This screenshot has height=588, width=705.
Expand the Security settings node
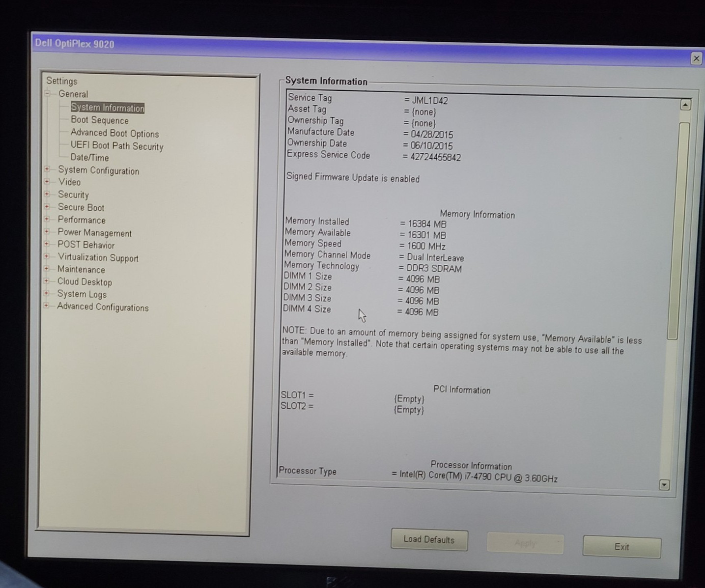pos(47,194)
